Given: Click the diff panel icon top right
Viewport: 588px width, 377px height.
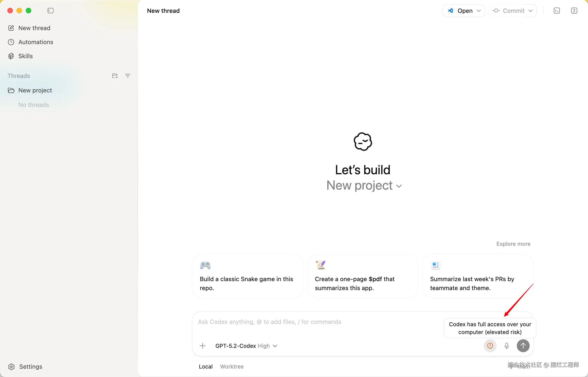Looking at the screenshot, I should pos(574,11).
